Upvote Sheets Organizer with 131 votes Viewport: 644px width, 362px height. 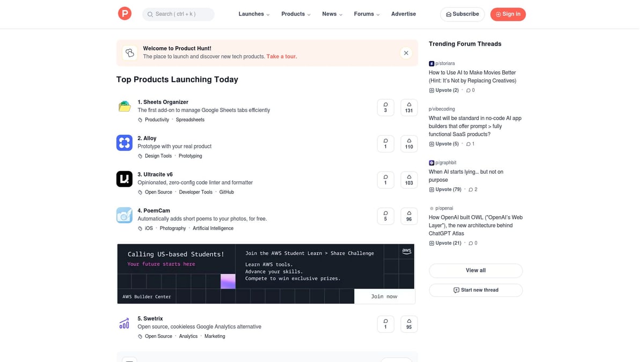pyautogui.click(x=409, y=107)
